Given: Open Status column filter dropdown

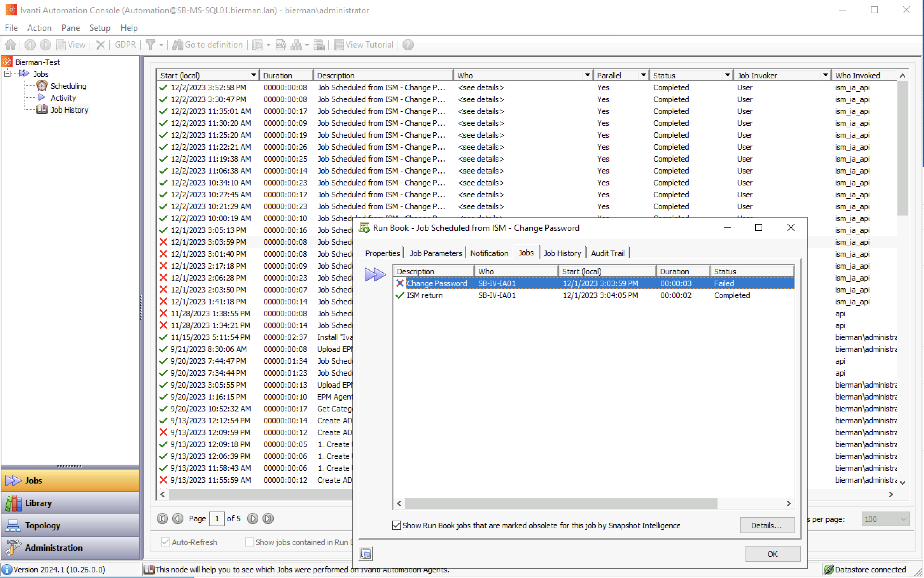Looking at the screenshot, I should pyautogui.click(x=728, y=75).
